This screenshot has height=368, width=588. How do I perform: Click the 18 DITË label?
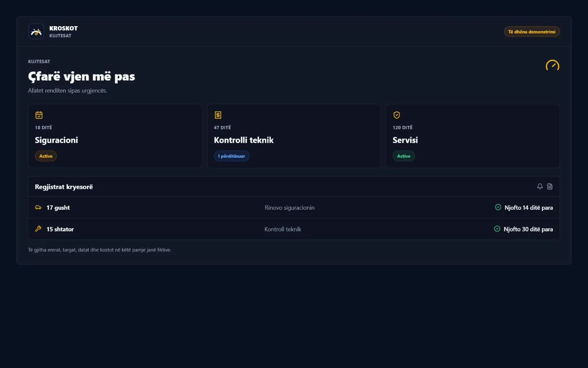(x=43, y=128)
